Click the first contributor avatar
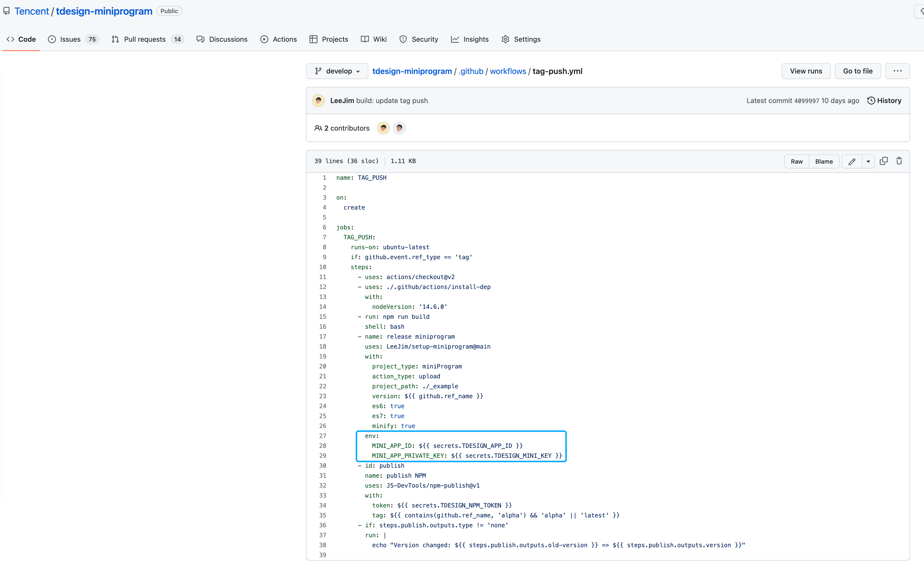This screenshot has width=924, height=574. click(x=383, y=128)
